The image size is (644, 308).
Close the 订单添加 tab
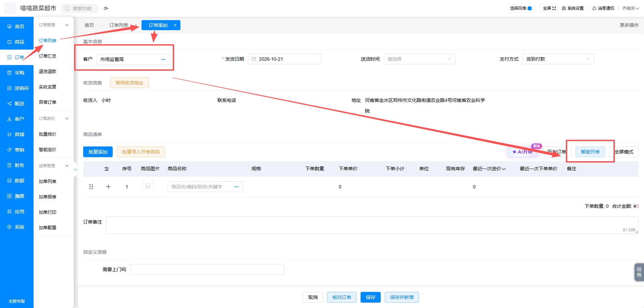pyautogui.click(x=175, y=25)
